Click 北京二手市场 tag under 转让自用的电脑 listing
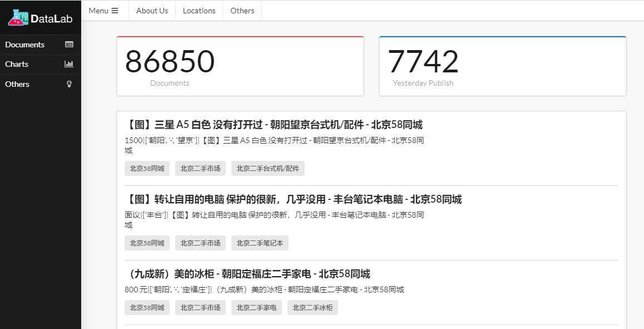The image size is (644, 329). 200,243
